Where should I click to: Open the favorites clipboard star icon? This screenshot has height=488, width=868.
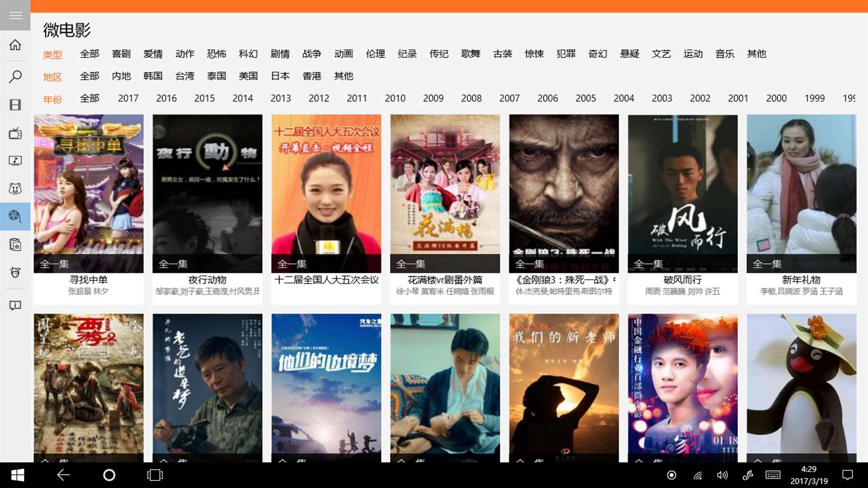tap(15, 244)
